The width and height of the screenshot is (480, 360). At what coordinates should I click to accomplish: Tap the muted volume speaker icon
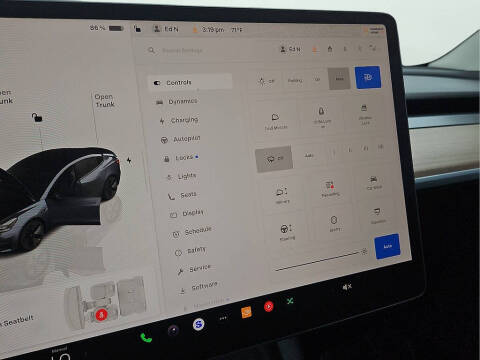tap(347, 287)
